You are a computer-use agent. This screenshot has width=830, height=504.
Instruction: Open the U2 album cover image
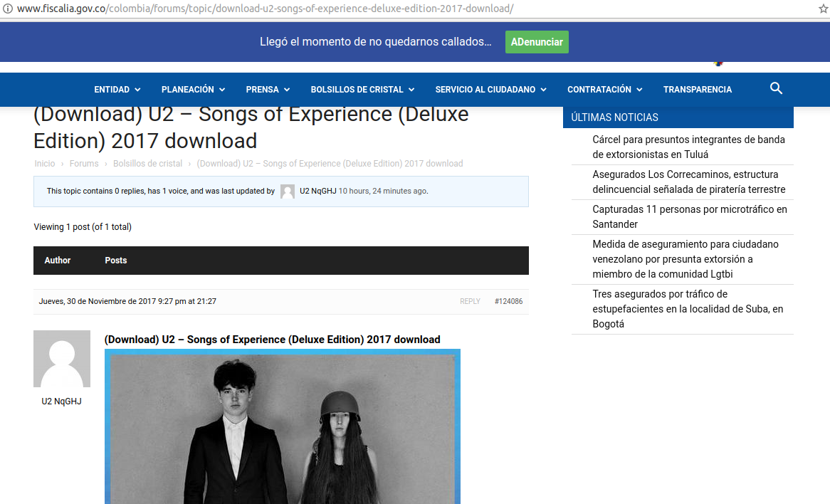click(282, 426)
